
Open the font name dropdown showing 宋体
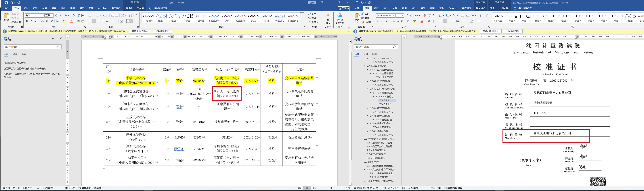[43, 16]
